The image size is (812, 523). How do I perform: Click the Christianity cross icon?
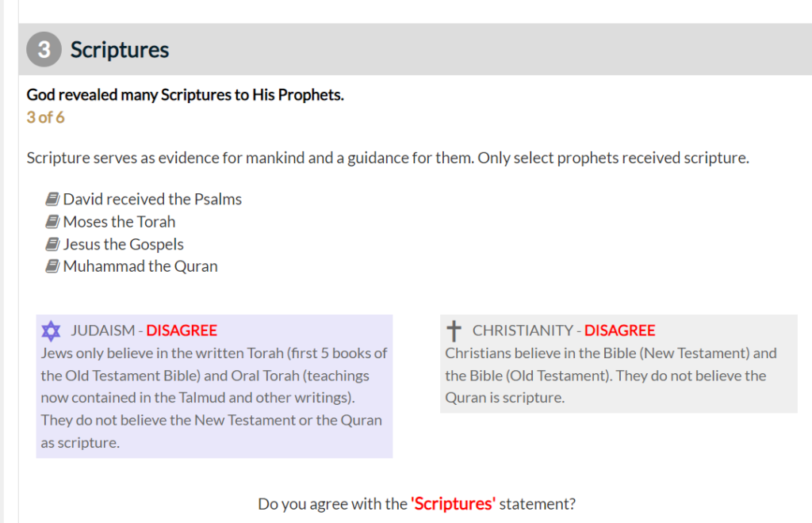coord(454,331)
